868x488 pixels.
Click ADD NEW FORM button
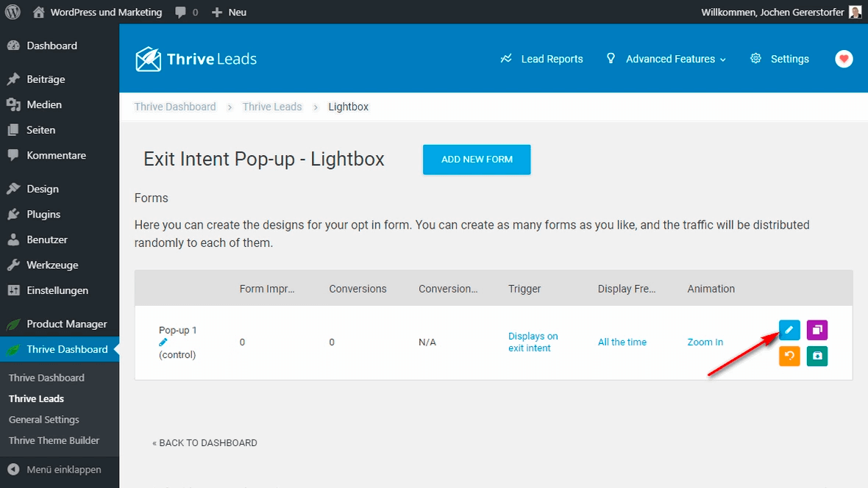(x=477, y=159)
